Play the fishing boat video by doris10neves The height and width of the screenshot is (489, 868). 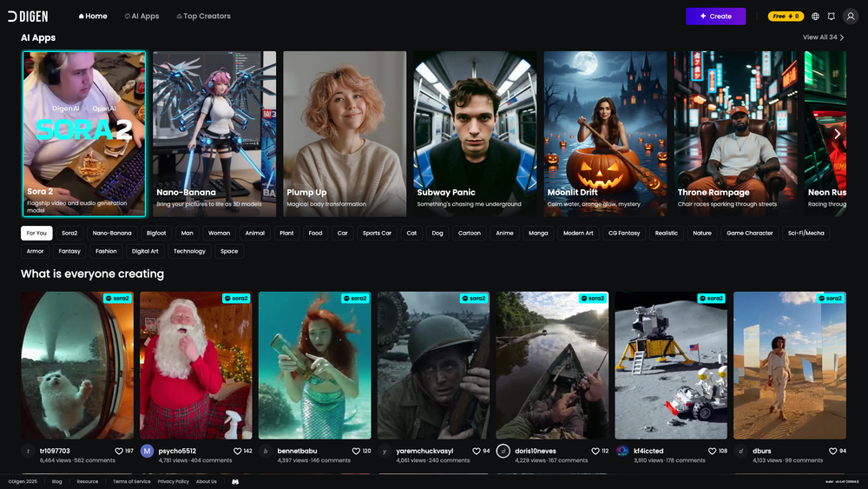point(552,366)
